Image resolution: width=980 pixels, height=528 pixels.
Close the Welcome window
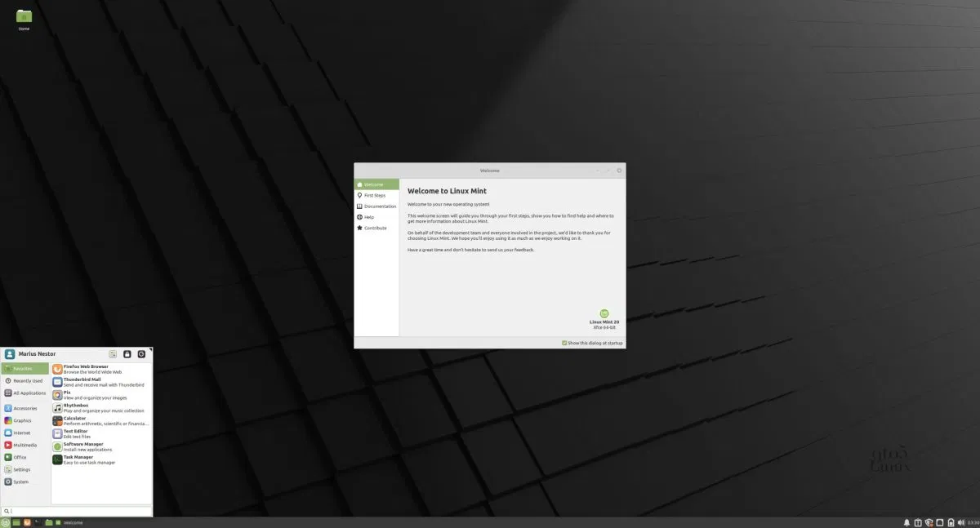pos(619,171)
